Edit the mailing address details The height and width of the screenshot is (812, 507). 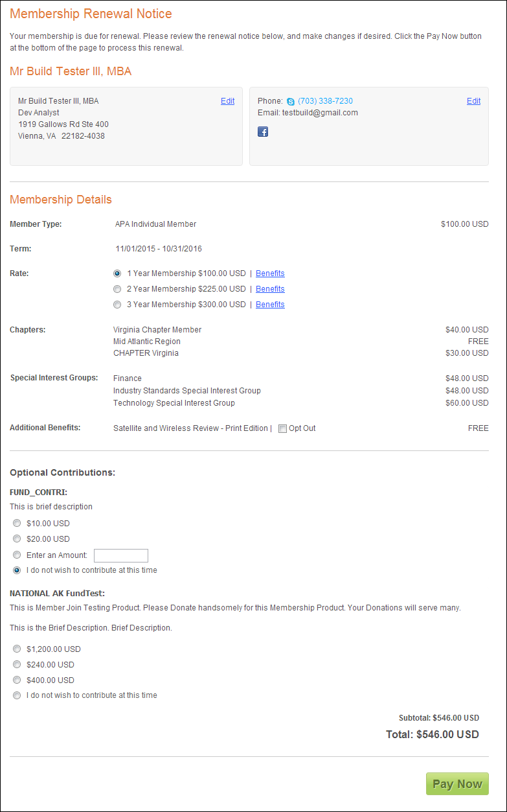point(227,101)
